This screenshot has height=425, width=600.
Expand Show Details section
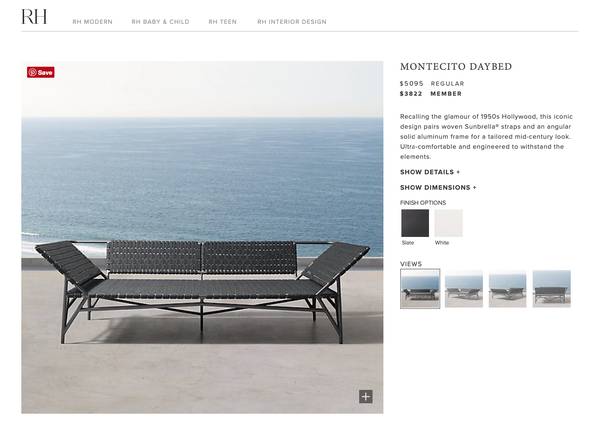pyautogui.click(x=430, y=172)
